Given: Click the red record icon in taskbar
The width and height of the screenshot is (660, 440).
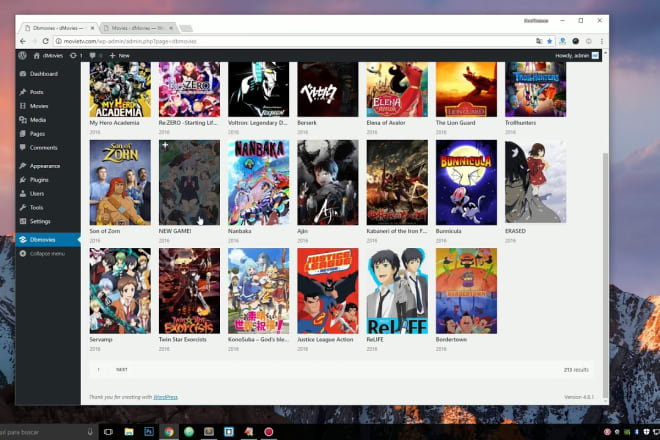Looking at the screenshot, I should (269, 432).
